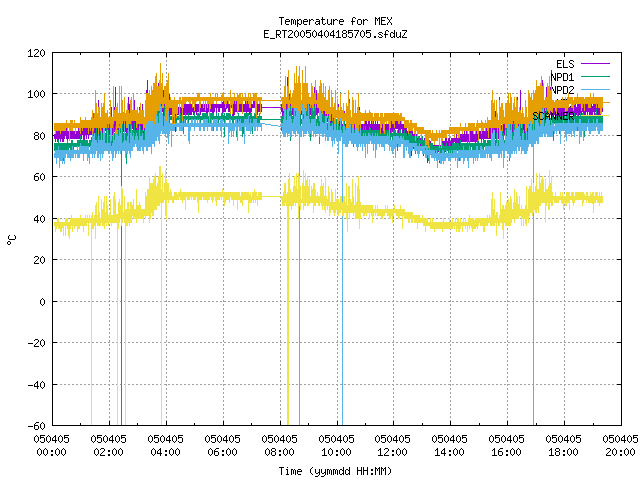Image resolution: width=640 pixels, height=480 pixels.
Task: Click the "16:00" x-axis time label
Action: point(506,452)
